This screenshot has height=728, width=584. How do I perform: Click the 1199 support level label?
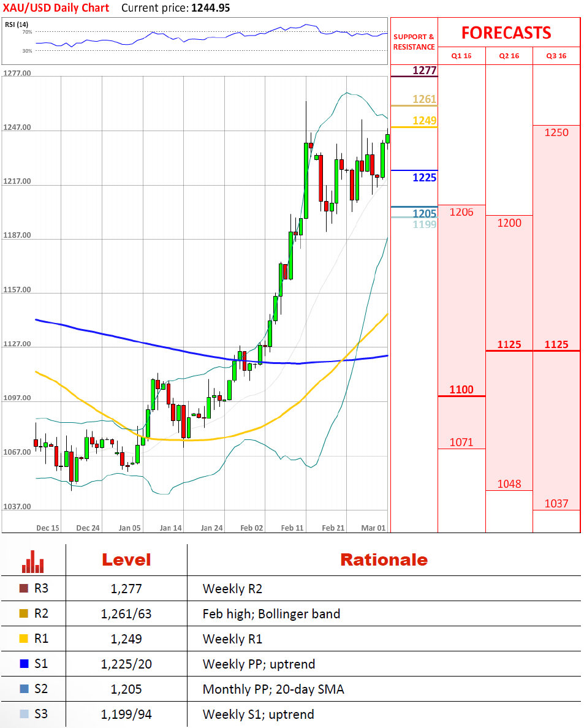coord(424,225)
